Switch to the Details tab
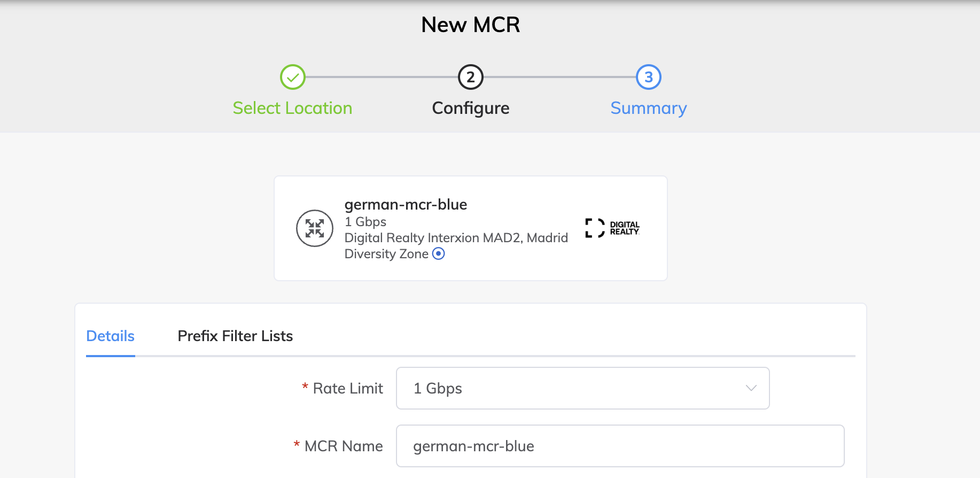 pos(110,336)
